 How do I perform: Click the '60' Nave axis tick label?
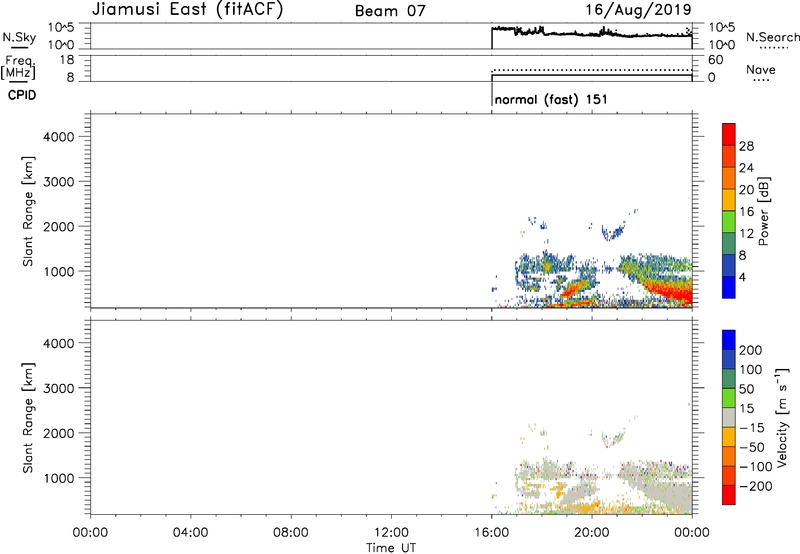coord(715,60)
